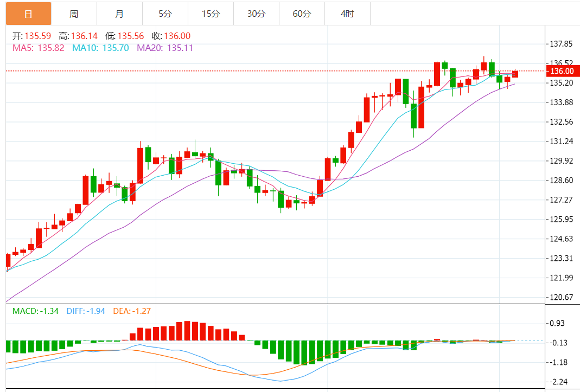The height and width of the screenshot is (392, 580).
Task: Click the MA10: 135.70 legend value
Action: pos(100,48)
